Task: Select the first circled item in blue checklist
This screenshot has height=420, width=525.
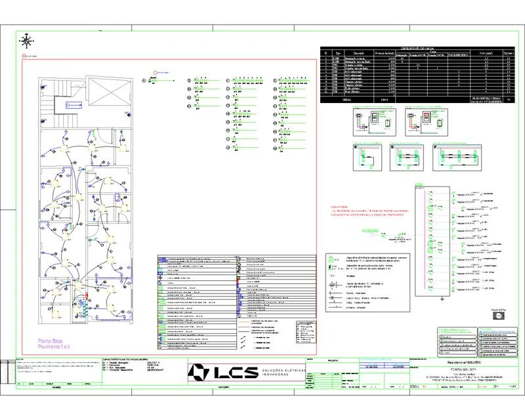Action: 481,335
